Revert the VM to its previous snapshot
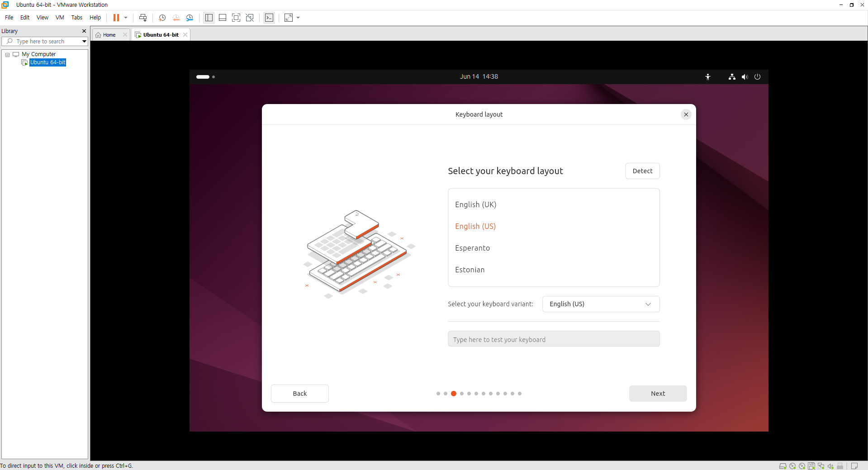Screen dimensions: 868x470 176,18
